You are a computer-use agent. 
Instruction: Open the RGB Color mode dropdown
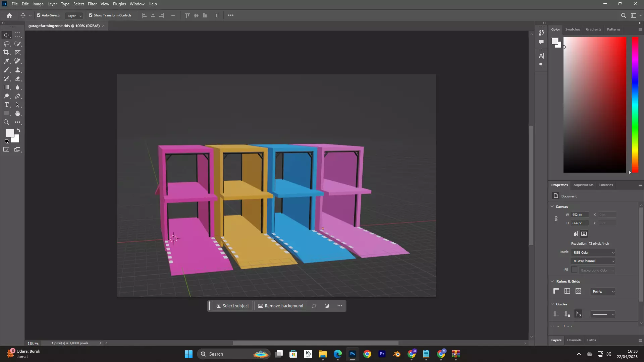594,253
